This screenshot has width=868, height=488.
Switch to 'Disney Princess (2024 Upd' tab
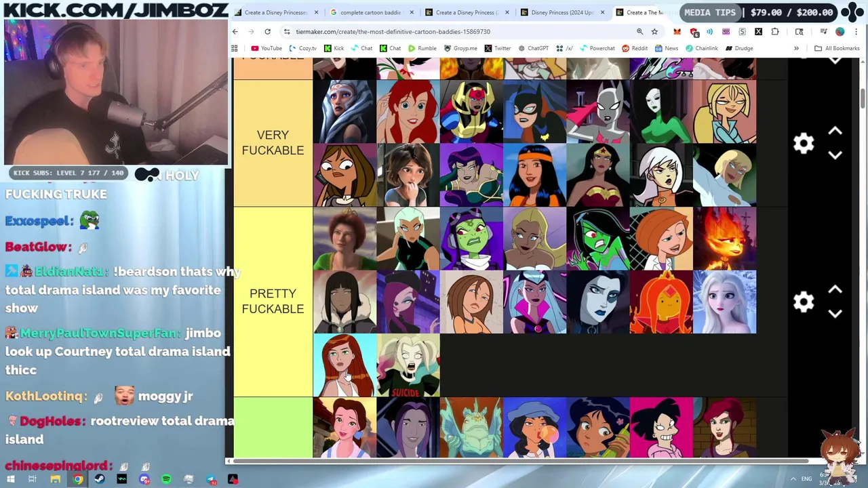point(562,12)
